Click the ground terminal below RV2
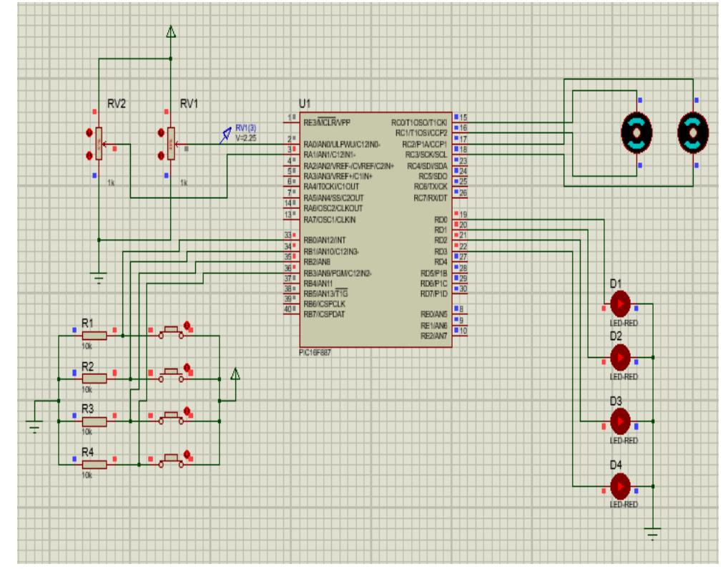Viewport: 728px width, 569px height. coord(99,277)
